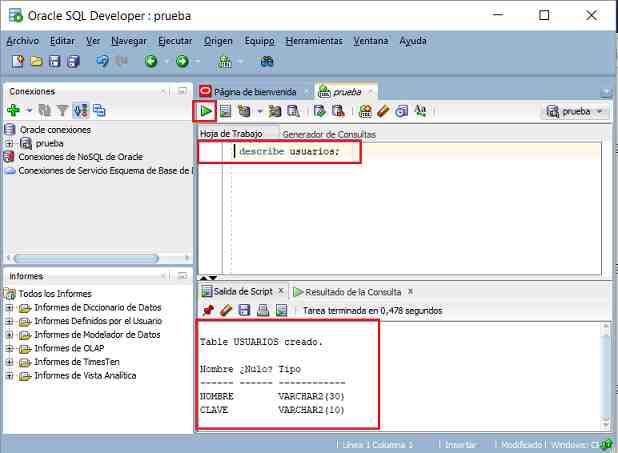Click the New file icon in main toolbar
This screenshot has height=453, width=618.
coord(17,62)
